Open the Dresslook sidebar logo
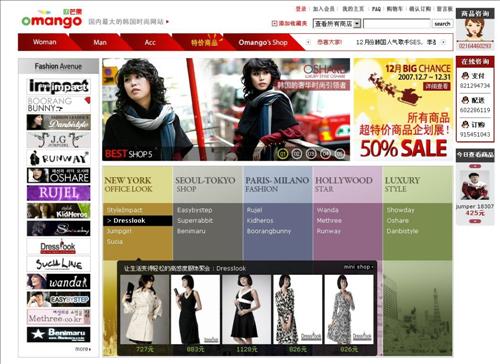 point(58,247)
